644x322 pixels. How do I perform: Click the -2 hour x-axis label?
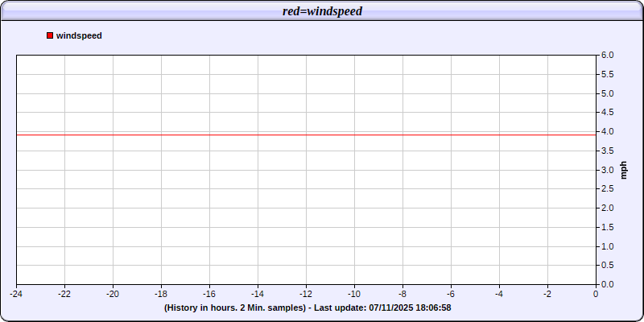(x=547, y=295)
